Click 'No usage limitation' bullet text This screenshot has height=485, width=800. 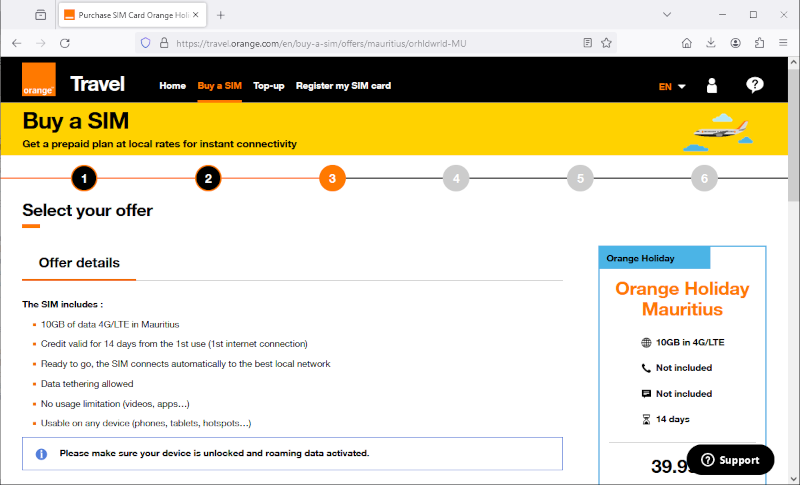click(115, 403)
